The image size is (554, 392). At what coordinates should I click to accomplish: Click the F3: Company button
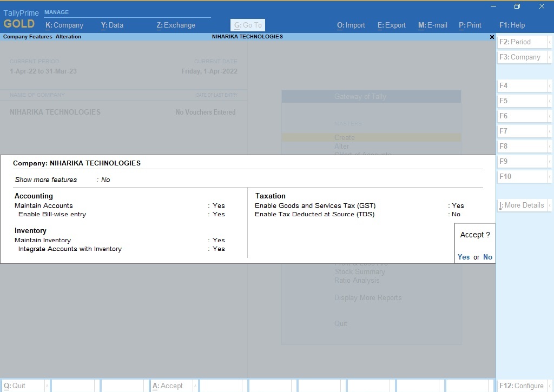522,57
